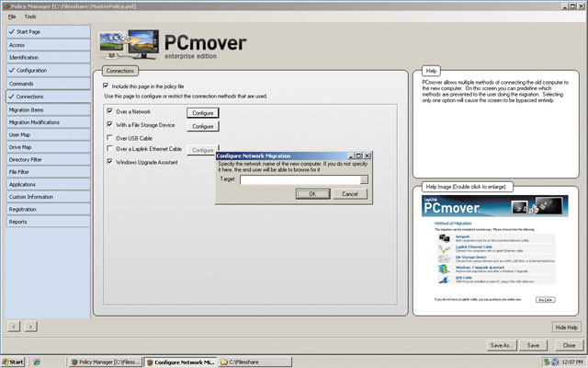Select Directory Filter in the sidebar
Image resolution: width=588 pixels, height=368 pixels.
(x=48, y=159)
